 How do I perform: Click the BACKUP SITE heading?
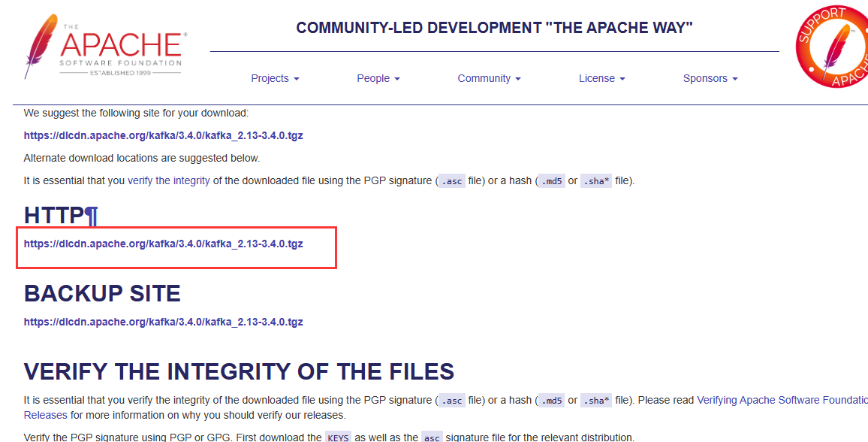tap(102, 293)
